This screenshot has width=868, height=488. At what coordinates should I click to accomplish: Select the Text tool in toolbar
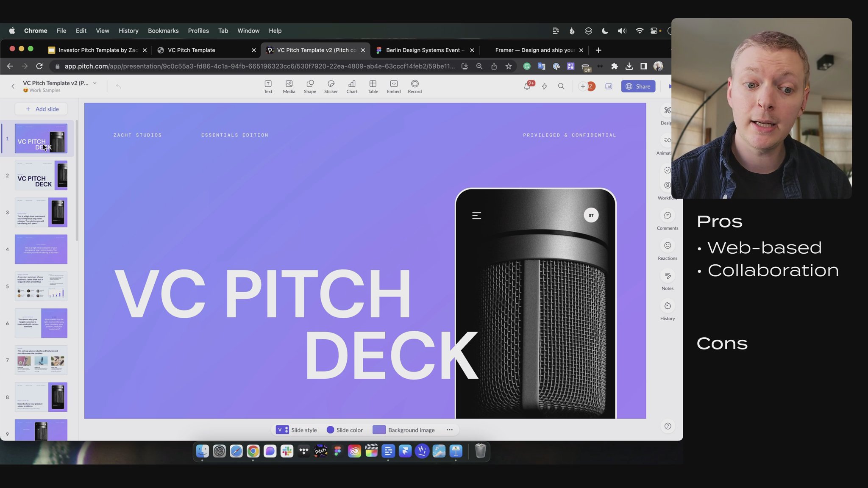pos(268,86)
